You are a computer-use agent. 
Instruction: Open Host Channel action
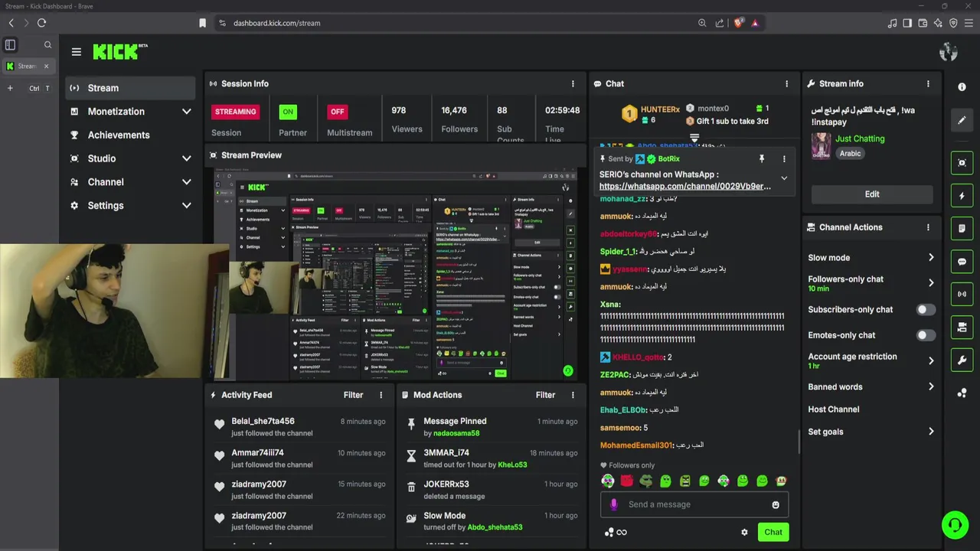tap(833, 409)
